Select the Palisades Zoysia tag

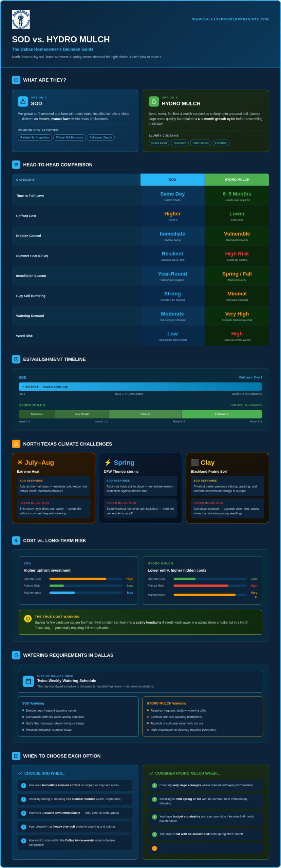click(101, 137)
